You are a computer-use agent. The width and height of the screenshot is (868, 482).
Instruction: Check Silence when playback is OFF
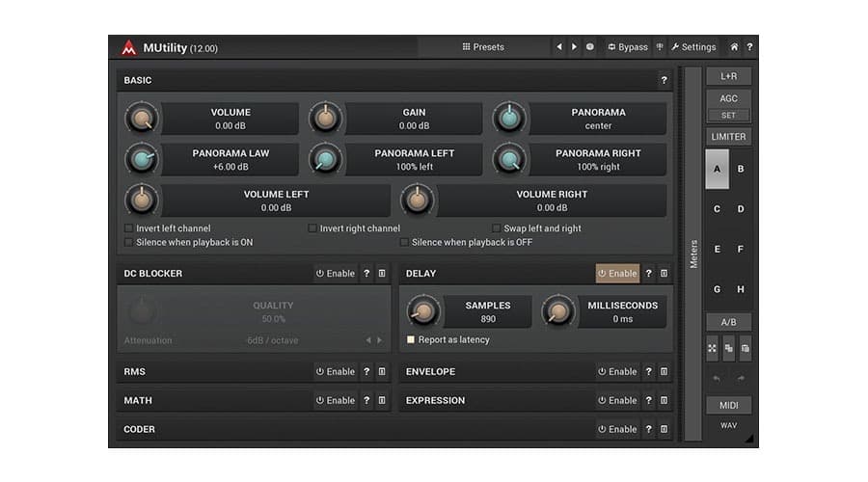click(405, 242)
